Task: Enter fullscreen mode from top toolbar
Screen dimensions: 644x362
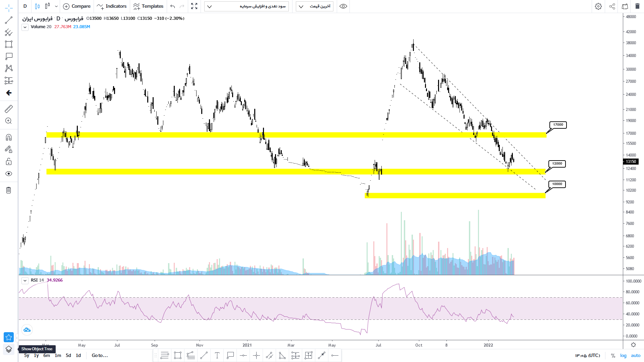Action: click(194, 6)
